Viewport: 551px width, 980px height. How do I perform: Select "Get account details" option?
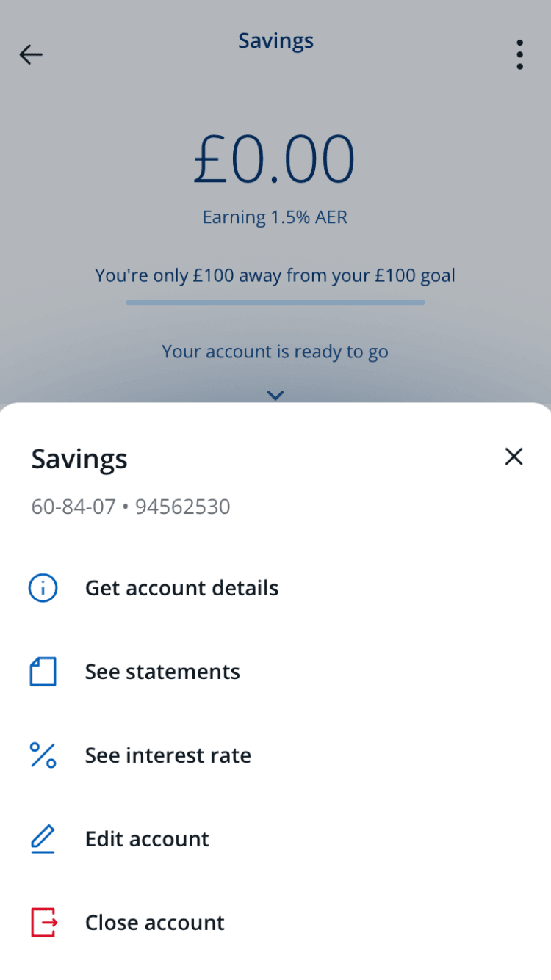pyautogui.click(x=181, y=588)
